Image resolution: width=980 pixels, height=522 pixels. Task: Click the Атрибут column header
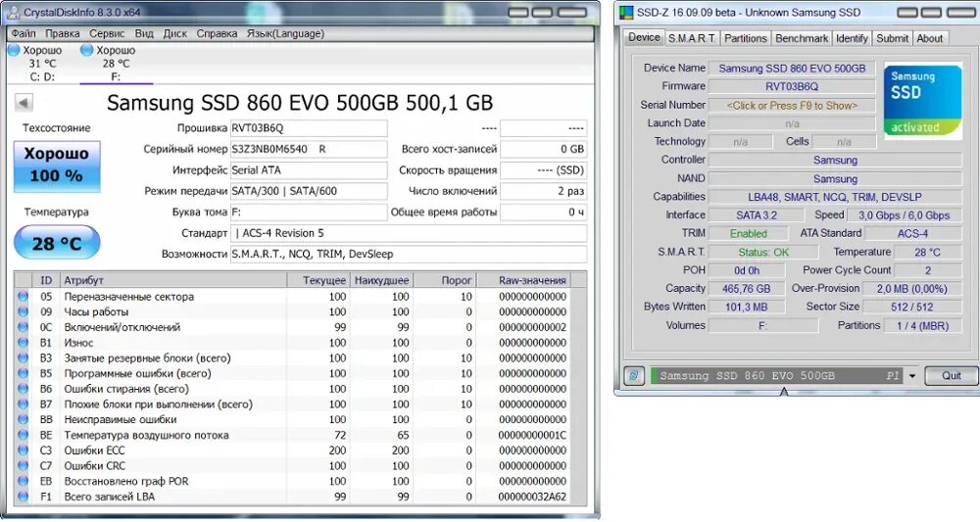pyautogui.click(x=173, y=280)
